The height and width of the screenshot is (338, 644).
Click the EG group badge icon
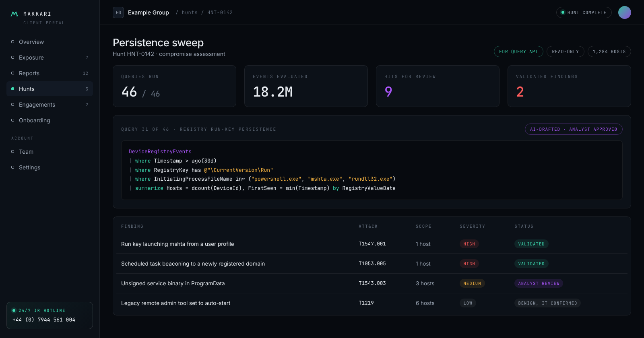tap(118, 12)
